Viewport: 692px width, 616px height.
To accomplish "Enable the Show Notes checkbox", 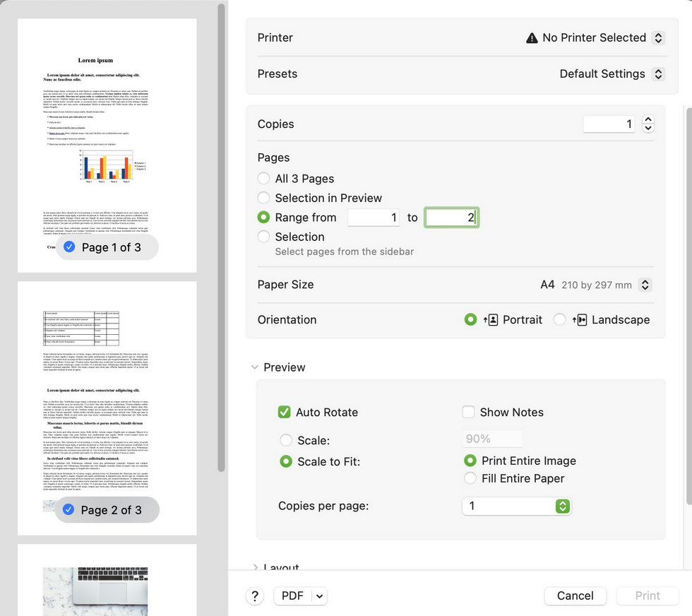I will click(x=468, y=412).
